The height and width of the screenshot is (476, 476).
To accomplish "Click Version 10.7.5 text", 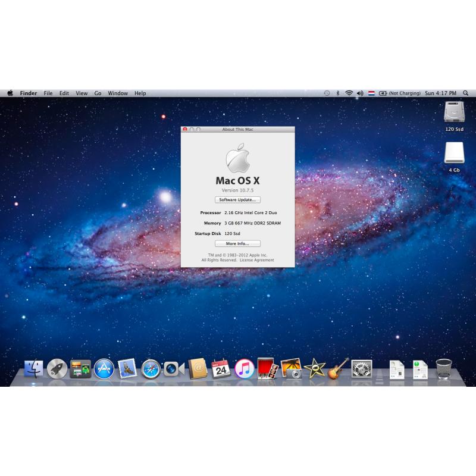I will click(x=237, y=190).
